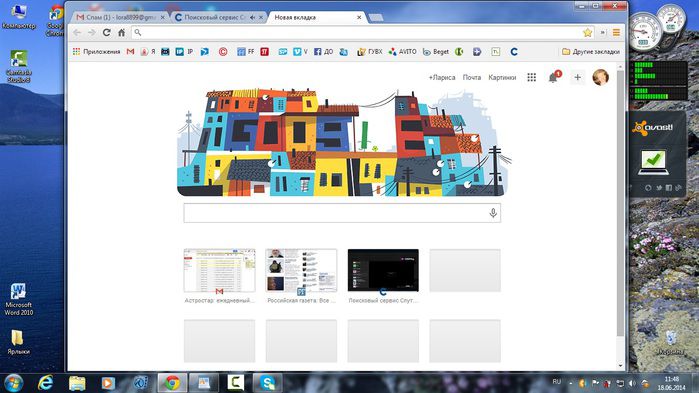Open the FF bookmark

(246, 52)
